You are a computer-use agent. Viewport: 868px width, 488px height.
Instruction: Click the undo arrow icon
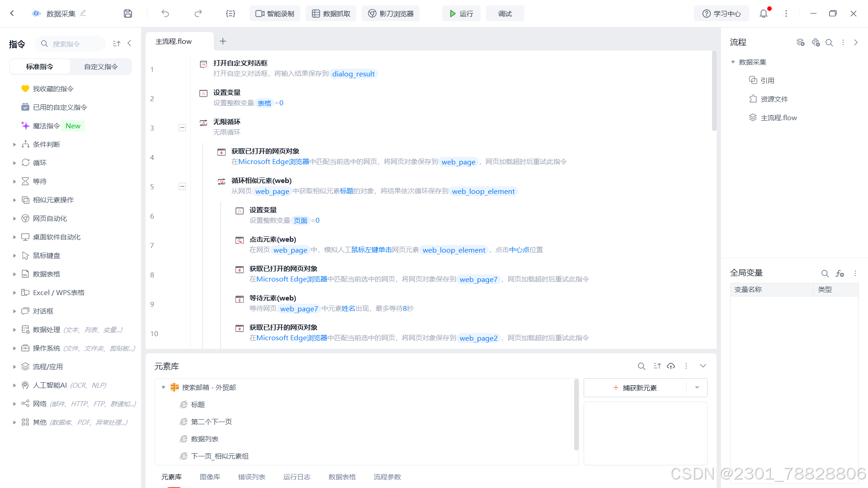click(165, 14)
